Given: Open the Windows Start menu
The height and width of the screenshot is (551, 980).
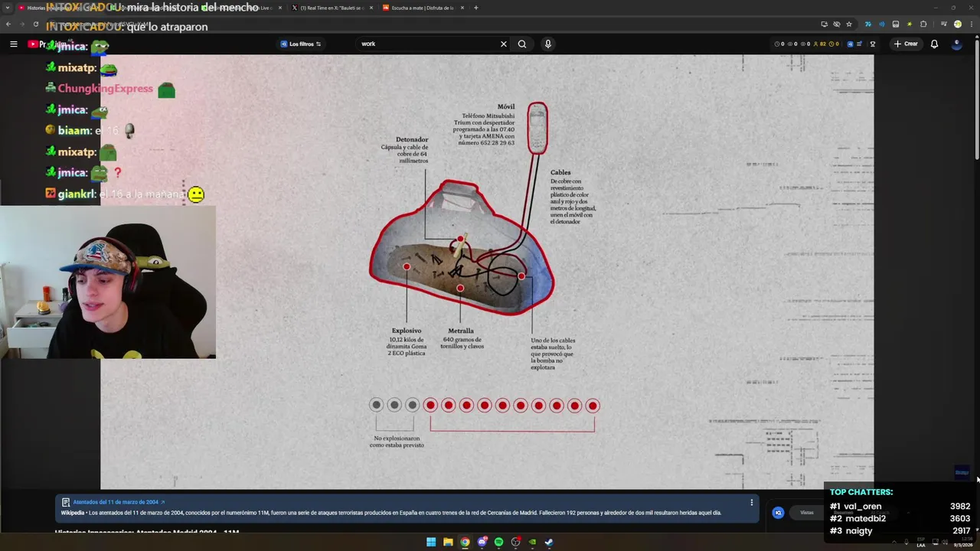Looking at the screenshot, I should (x=431, y=542).
